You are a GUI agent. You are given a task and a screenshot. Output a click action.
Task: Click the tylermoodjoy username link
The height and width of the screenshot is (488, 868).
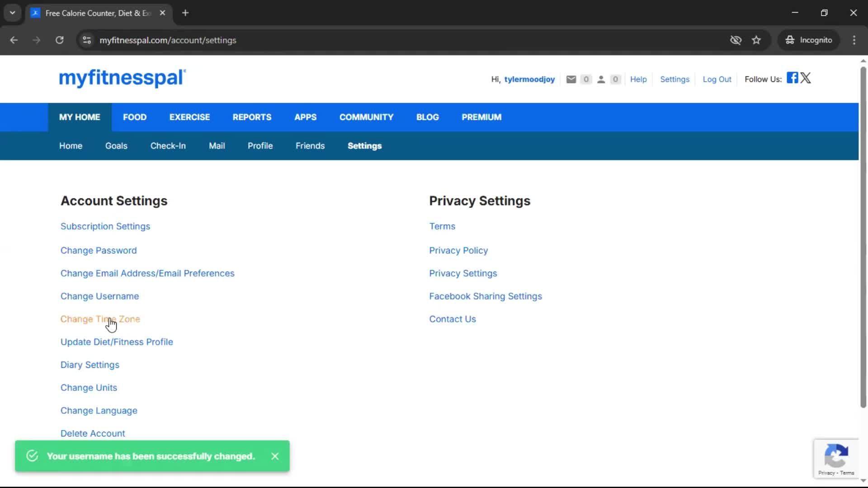pos(529,80)
